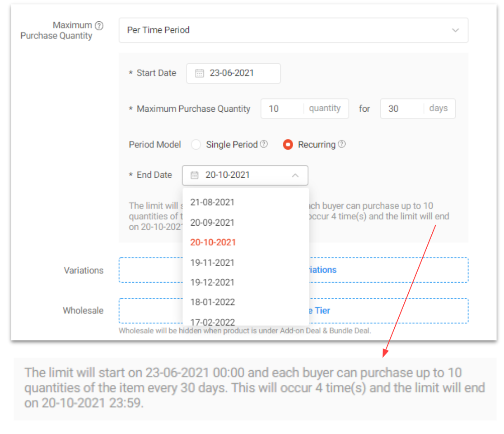The height and width of the screenshot is (434, 504).
Task: Select 17-02-2022 at the list bottom
Action: [x=212, y=321]
